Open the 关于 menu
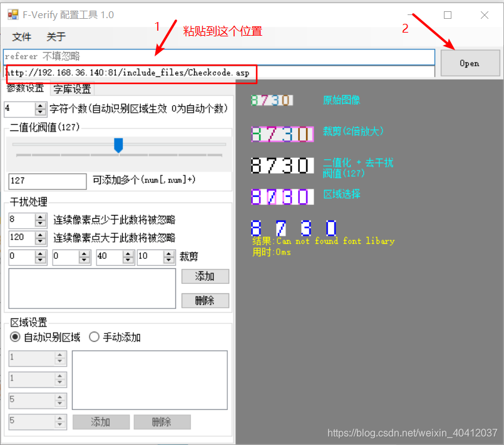Screen dimensions: 504x445 point(56,36)
